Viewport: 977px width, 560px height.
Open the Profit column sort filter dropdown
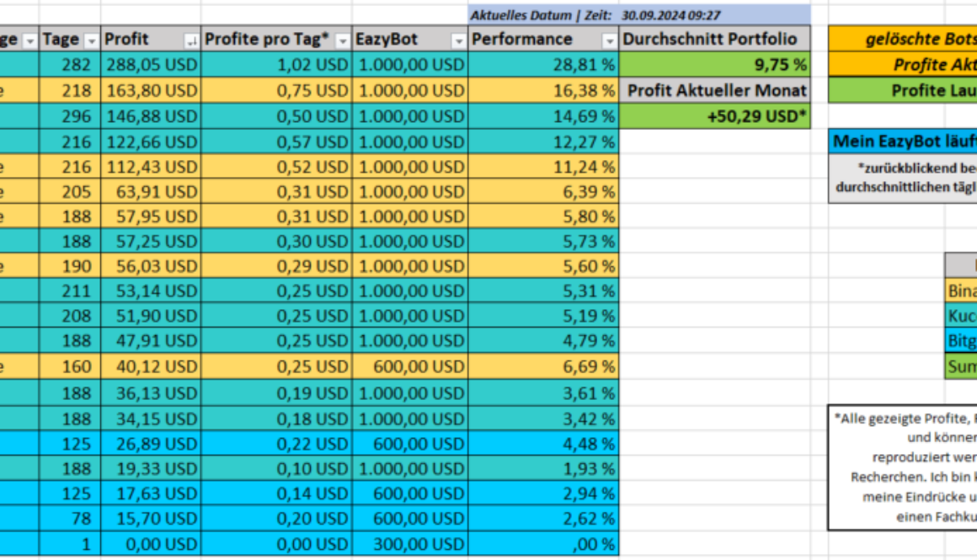click(191, 41)
